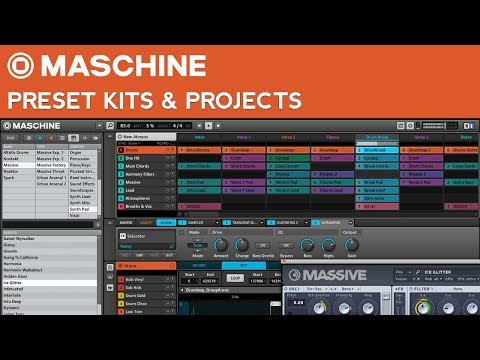Switch to the RECORD tab
The image size is (480, 360).
199,265
